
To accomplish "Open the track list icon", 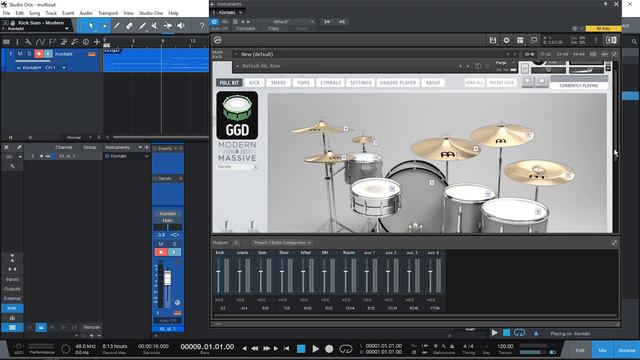I will [6, 42].
